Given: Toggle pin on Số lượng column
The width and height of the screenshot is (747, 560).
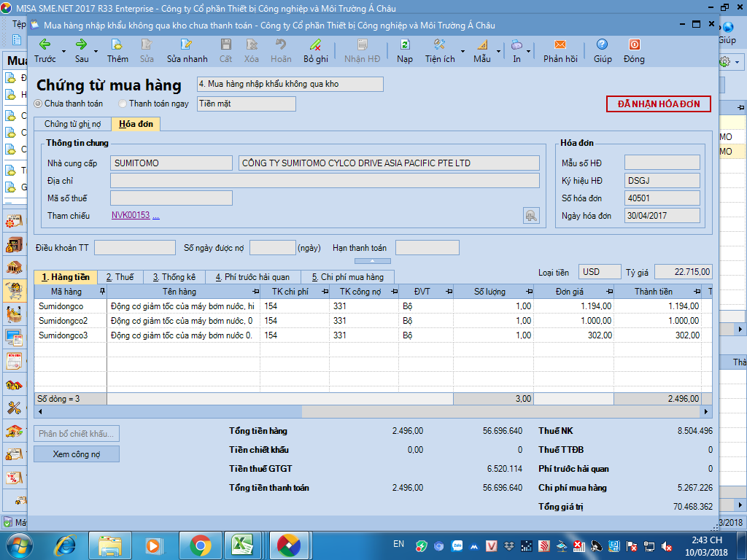Looking at the screenshot, I should pos(529,291).
